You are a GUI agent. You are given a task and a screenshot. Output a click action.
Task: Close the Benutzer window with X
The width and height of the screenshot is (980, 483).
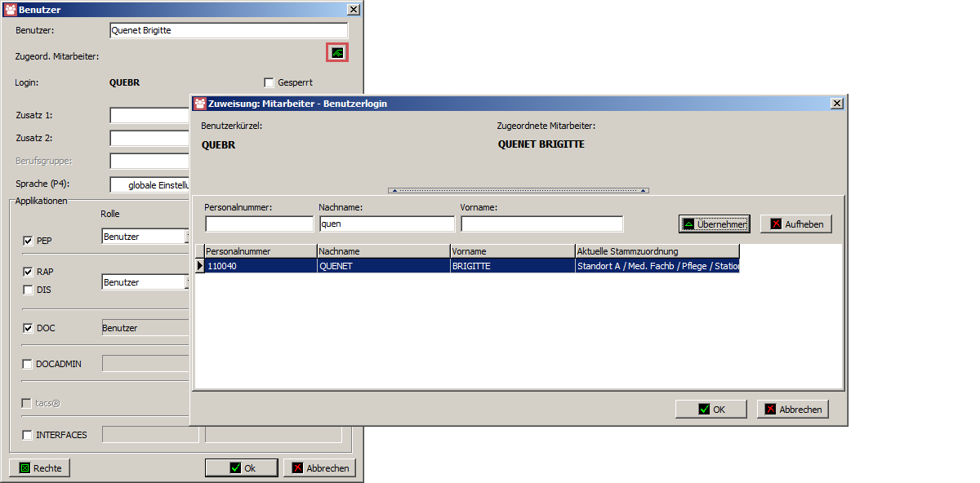pos(353,10)
